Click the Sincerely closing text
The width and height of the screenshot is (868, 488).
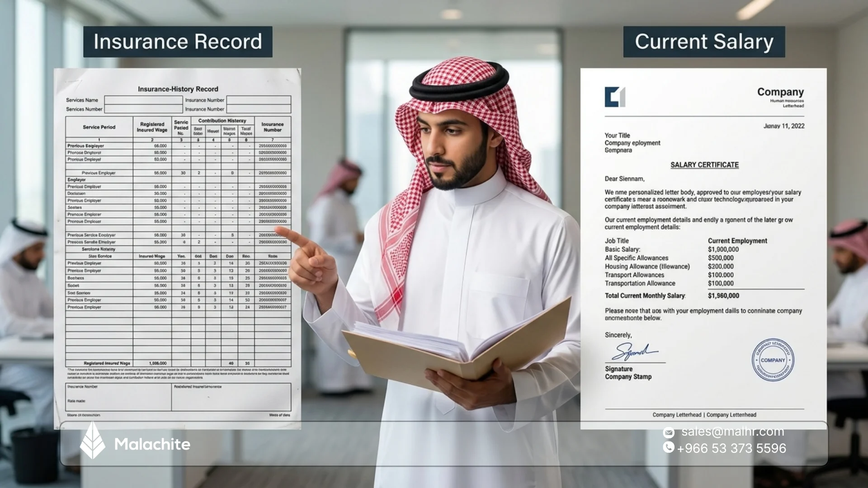tap(618, 335)
